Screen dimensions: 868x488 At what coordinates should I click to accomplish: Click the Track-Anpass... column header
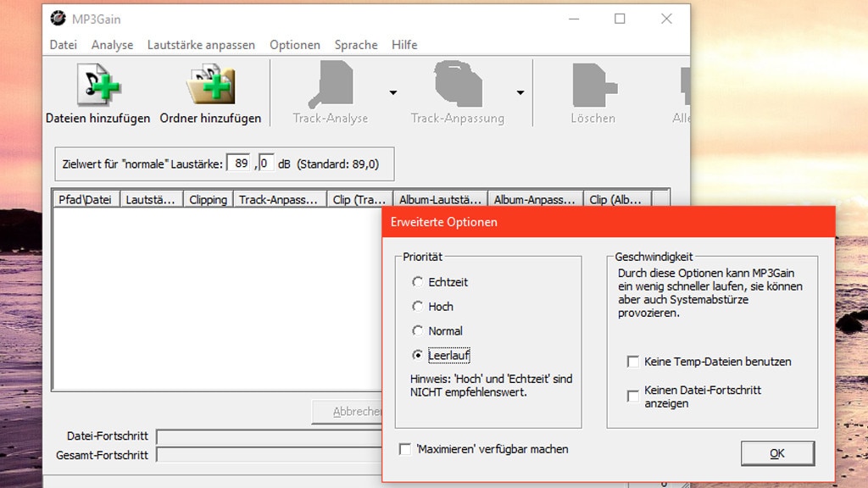tap(280, 200)
